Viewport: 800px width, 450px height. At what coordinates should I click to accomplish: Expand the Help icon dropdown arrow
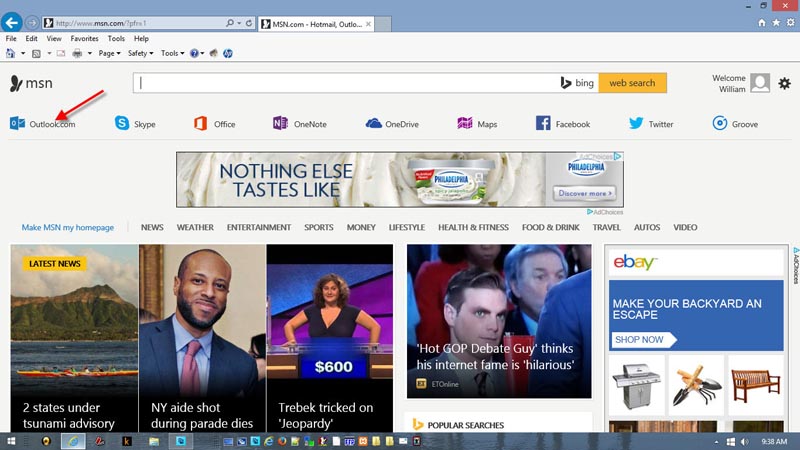[x=203, y=53]
